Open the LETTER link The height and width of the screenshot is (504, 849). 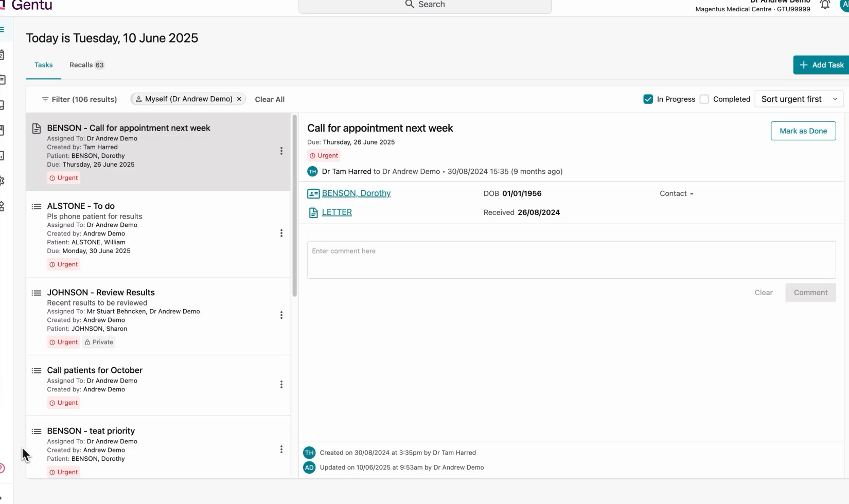coord(337,212)
